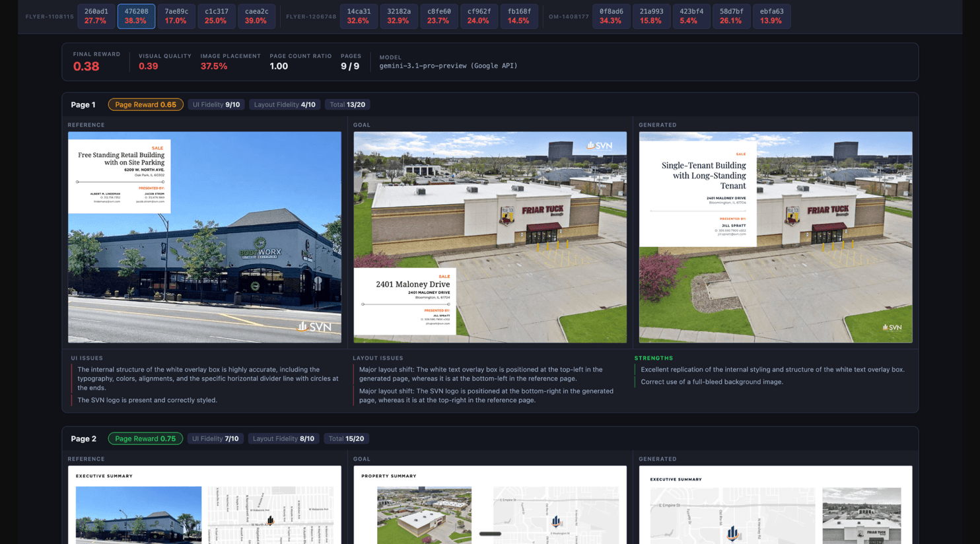The image size is (980, 544).
Task: Click the UI Issues section heading
Action: click(x=87, y=358)
